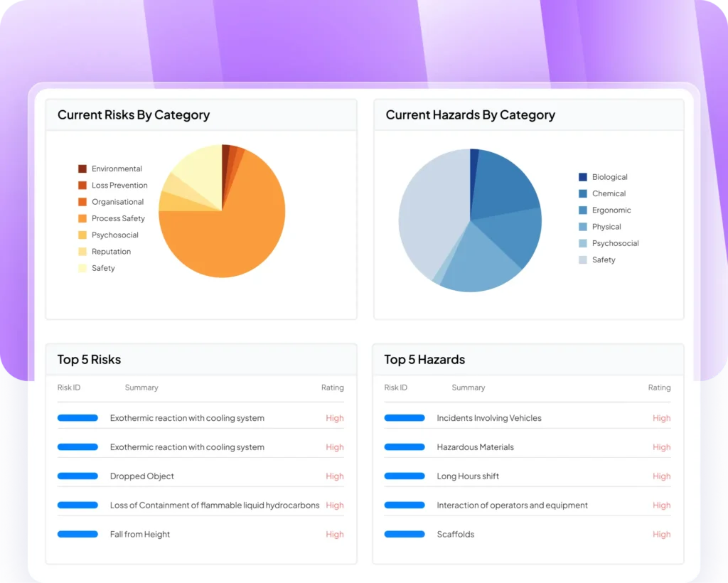
Task: Open Risk ID pill for Fall from Height
Action: [x=77, y=534]
